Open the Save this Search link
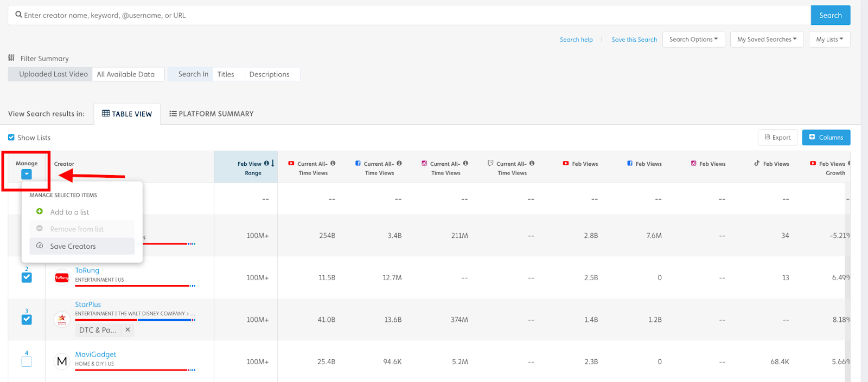868x382 pixels. click(634, 40)
